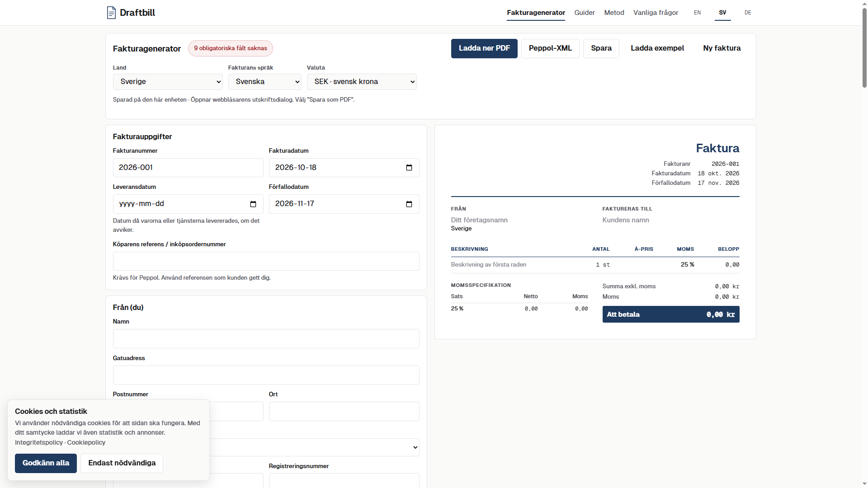Click the Gatuadress input field

click(x=266, y=375)
